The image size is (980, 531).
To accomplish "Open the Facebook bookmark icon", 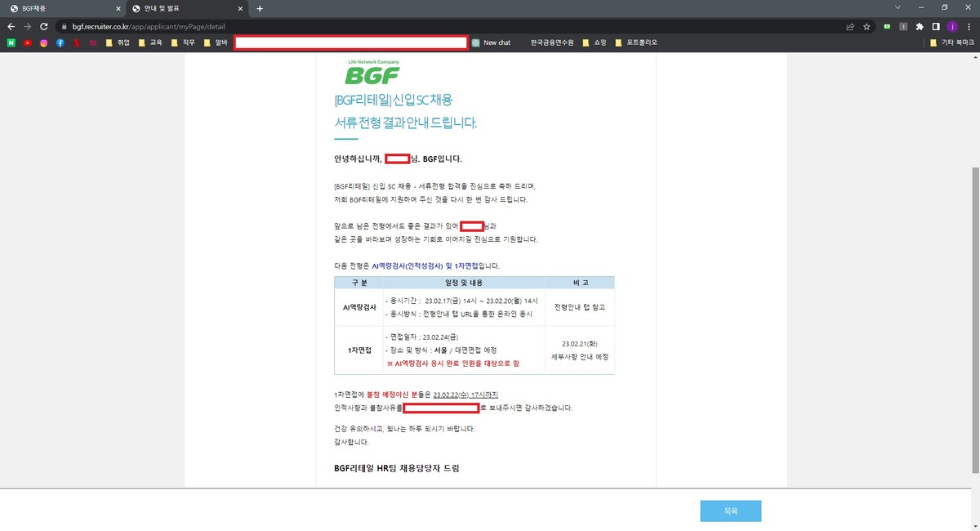I will click(59, 42).
